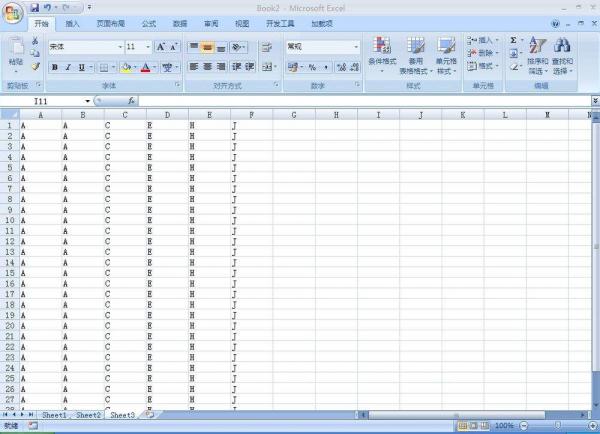Click the formula bar input field

coord(365,101)
